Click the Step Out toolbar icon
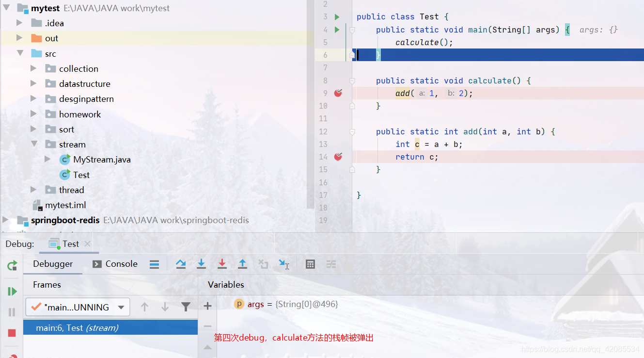 [x=243, y=264]
